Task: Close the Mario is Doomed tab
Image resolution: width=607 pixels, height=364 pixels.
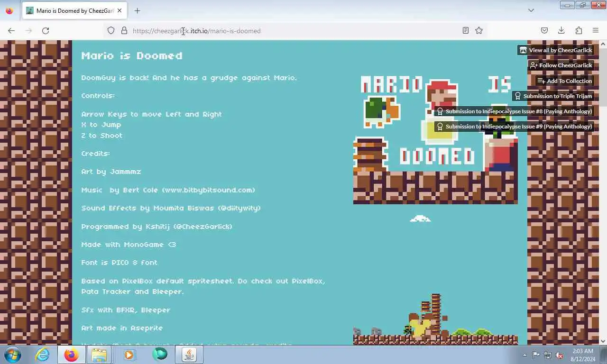Action: [x=120, y=10]
